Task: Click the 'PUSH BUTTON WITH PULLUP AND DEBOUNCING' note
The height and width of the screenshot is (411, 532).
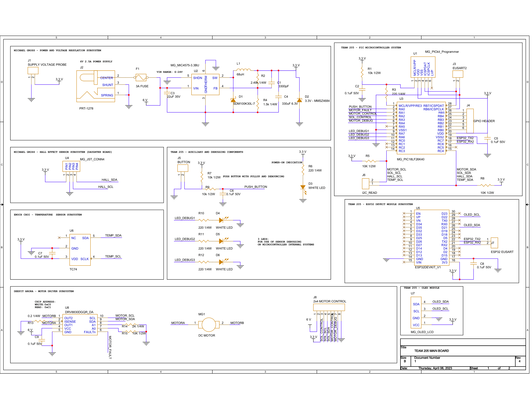Action: [x=254, y=176]
